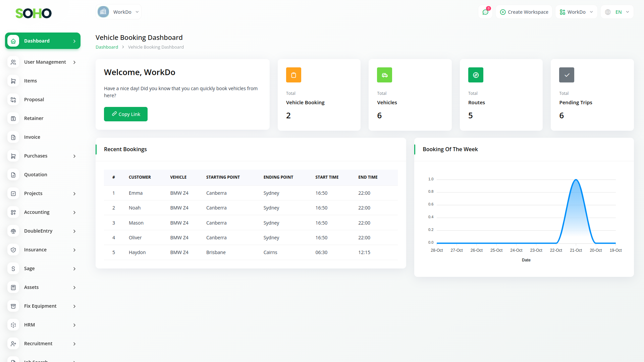Click the DoubleEntry balance scale icon
Viewport: 644px width, 362px height.
(x=13, y=231)
